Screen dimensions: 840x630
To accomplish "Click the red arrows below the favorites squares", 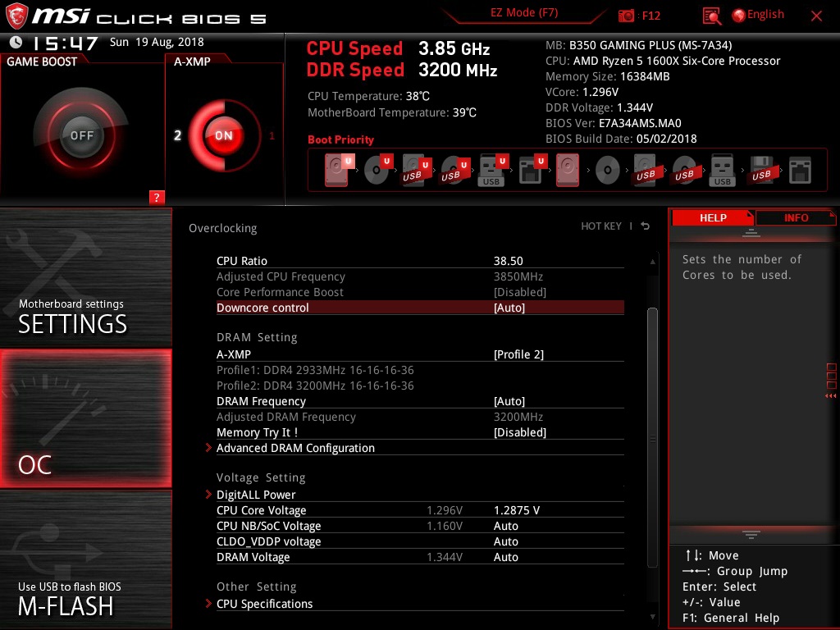I will 830,396.
